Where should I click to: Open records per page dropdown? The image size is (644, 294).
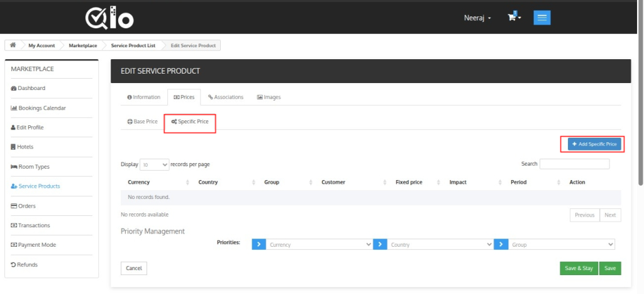pyautogui.click(x=155, y=164)
